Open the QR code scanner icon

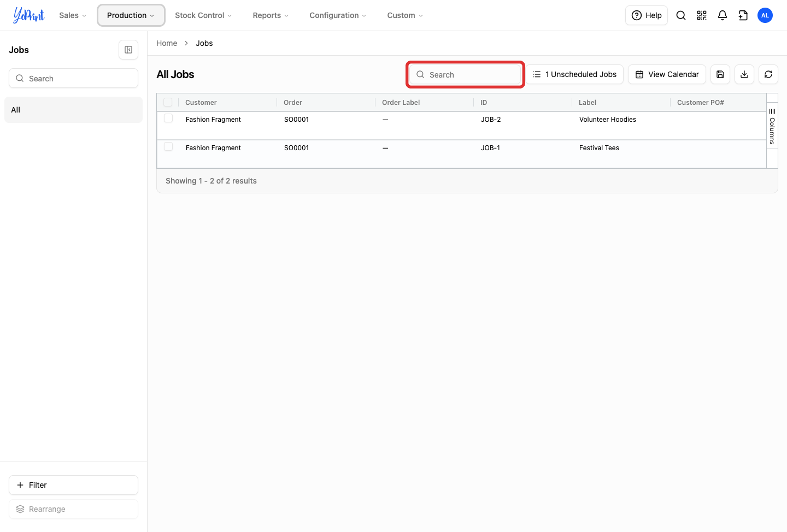[x=702, y=15]
